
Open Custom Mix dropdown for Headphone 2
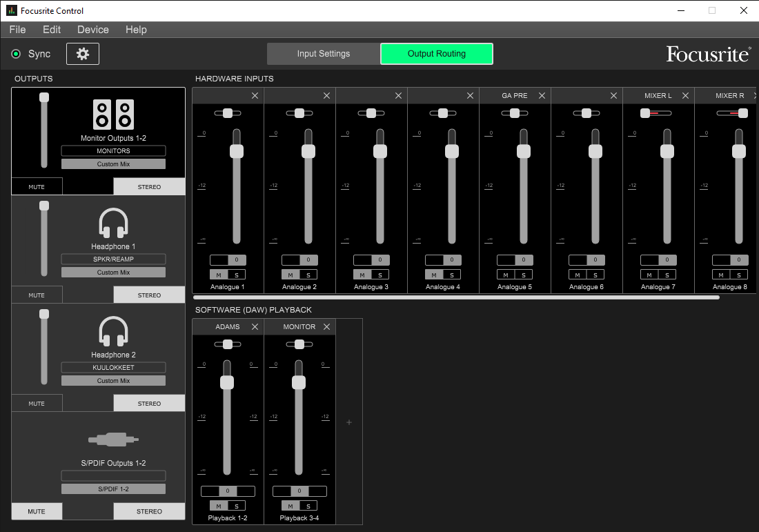pyautogui.click(x=113, y=381)
